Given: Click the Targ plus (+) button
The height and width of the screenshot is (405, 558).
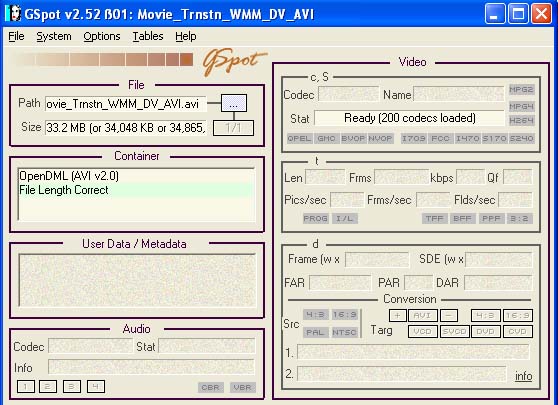Looking at the screenshot, I should [x=398, y=315].
